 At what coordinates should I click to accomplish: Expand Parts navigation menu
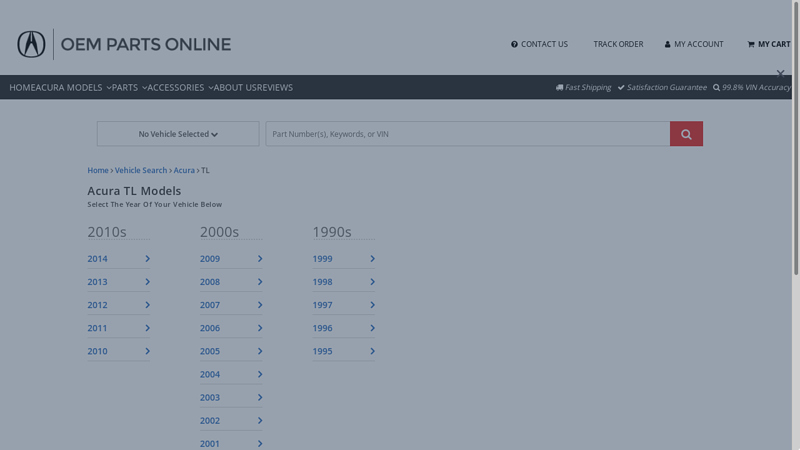coord(129,88)
